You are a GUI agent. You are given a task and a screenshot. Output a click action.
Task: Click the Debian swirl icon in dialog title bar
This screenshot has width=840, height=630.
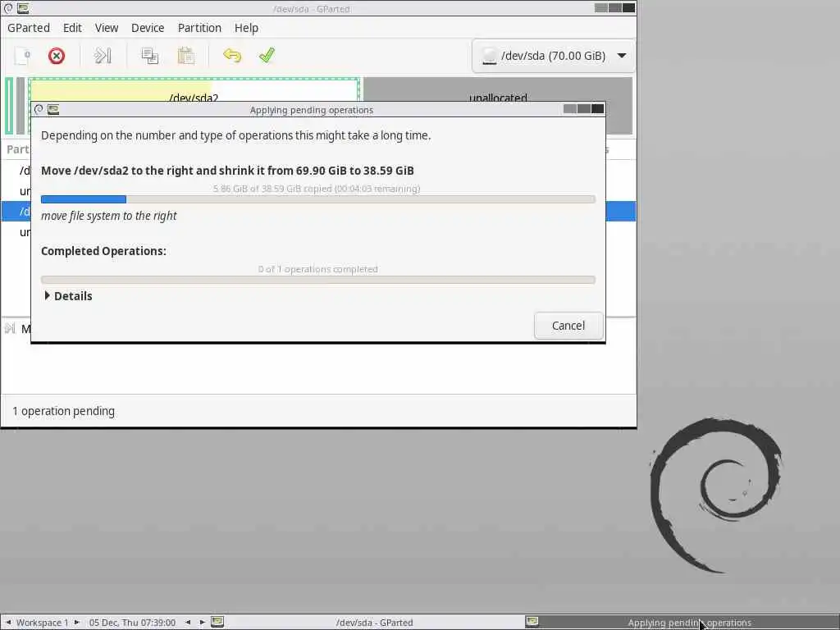(39, 109)
